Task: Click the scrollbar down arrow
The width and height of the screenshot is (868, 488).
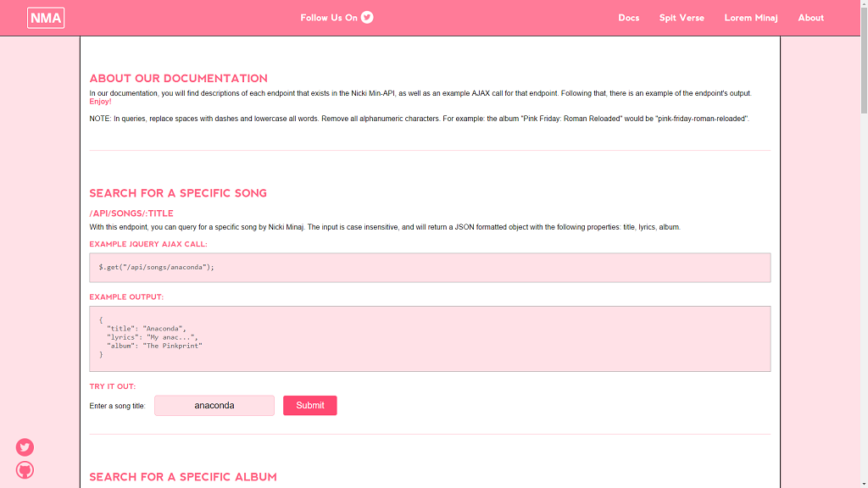Action: pos(864,484)
